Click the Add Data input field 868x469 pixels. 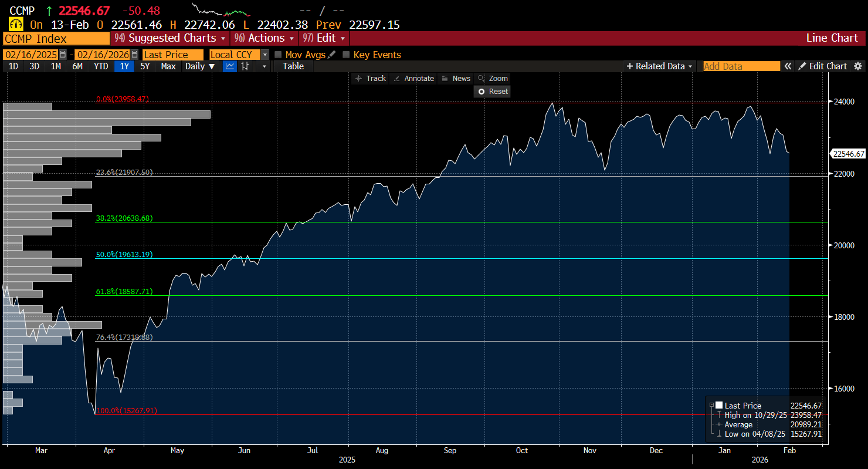click(742, 66)
